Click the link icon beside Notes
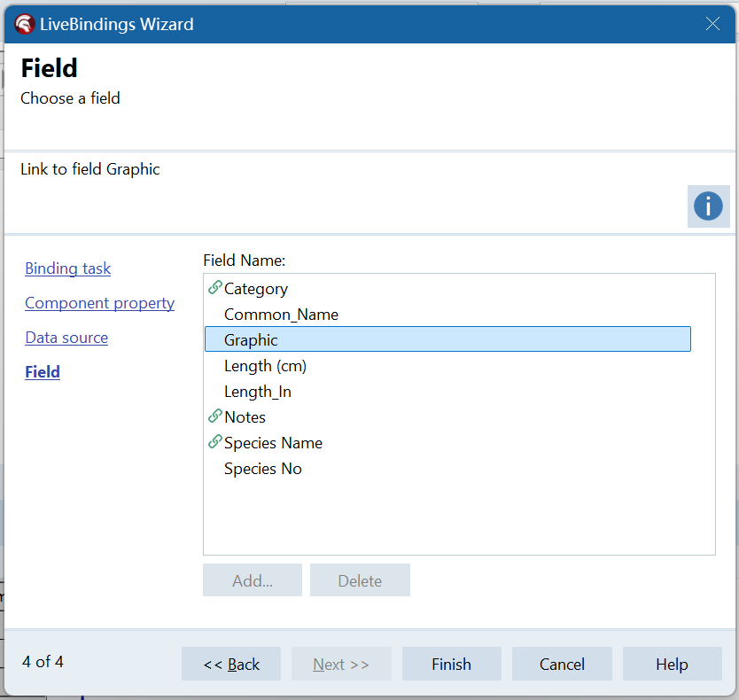This screenshot has height=700, width=739. pyautogui.click(x=215, y=416)
